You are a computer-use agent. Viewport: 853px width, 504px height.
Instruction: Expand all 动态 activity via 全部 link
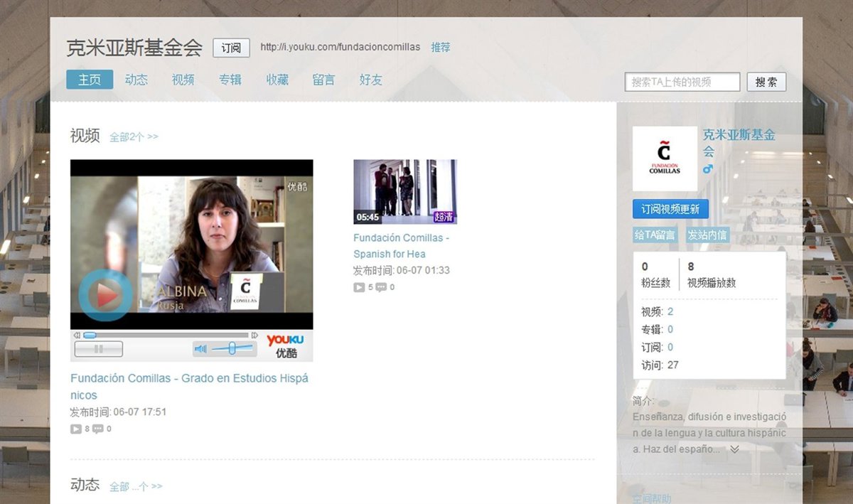coord(136,486)
